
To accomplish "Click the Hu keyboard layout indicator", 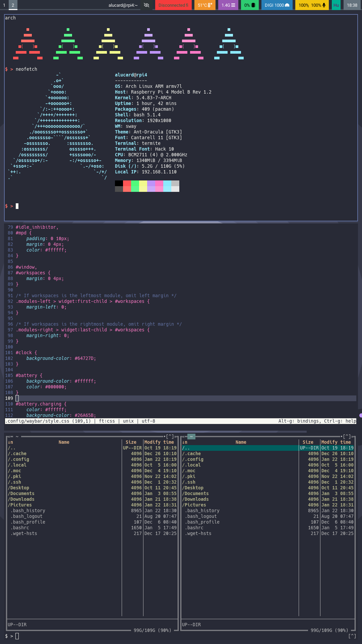I will pyautogui.click(x=336, y=5).
